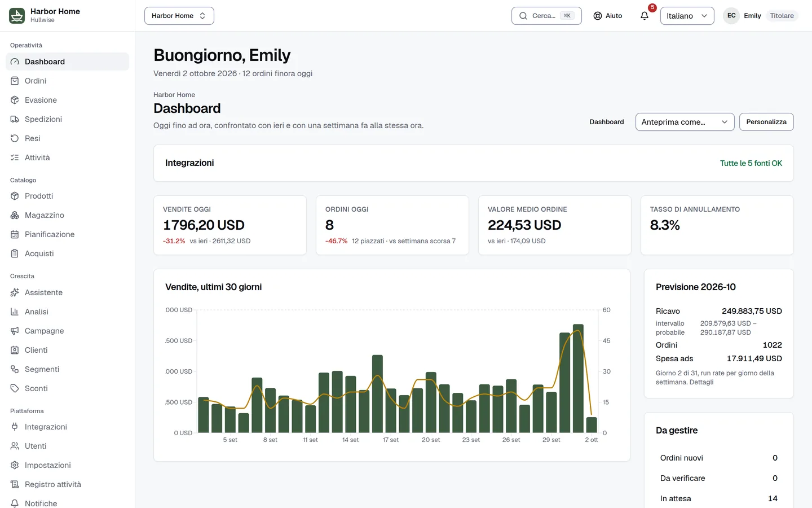Click the Cerca search field

(x=546, y=16)
